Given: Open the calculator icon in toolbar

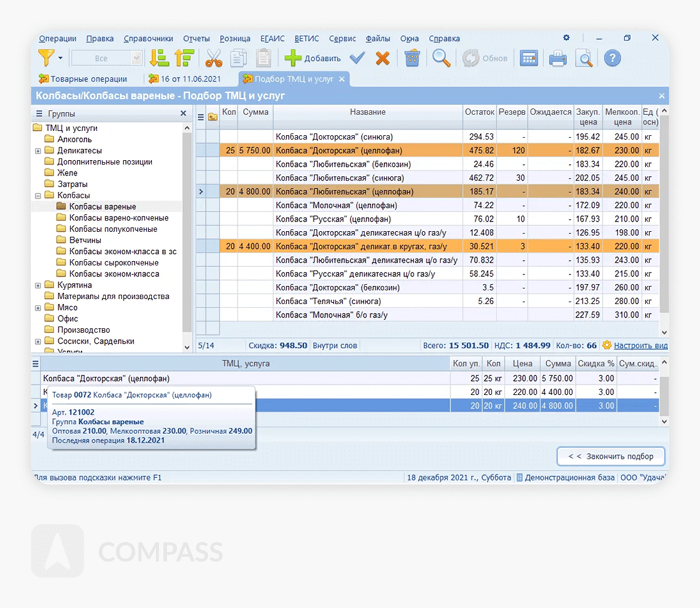Looking at the screenshot, I should [x=528, y=58].
